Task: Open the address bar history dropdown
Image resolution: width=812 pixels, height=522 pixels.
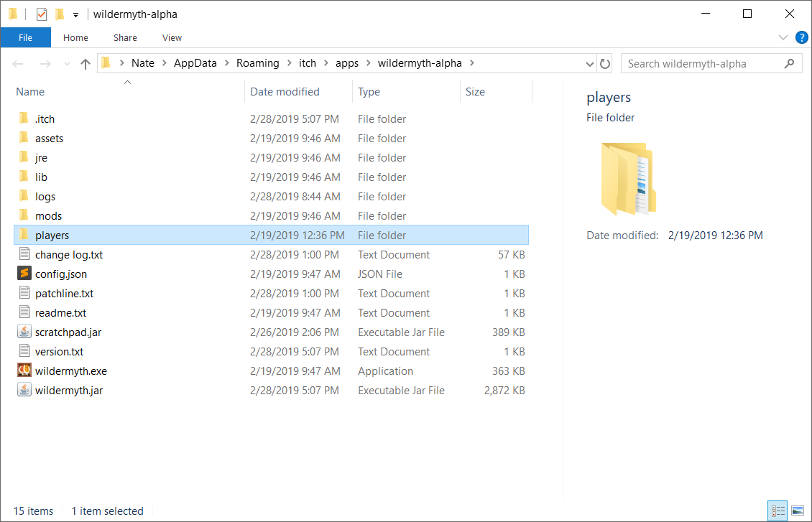Action: (x=590, y=64)
